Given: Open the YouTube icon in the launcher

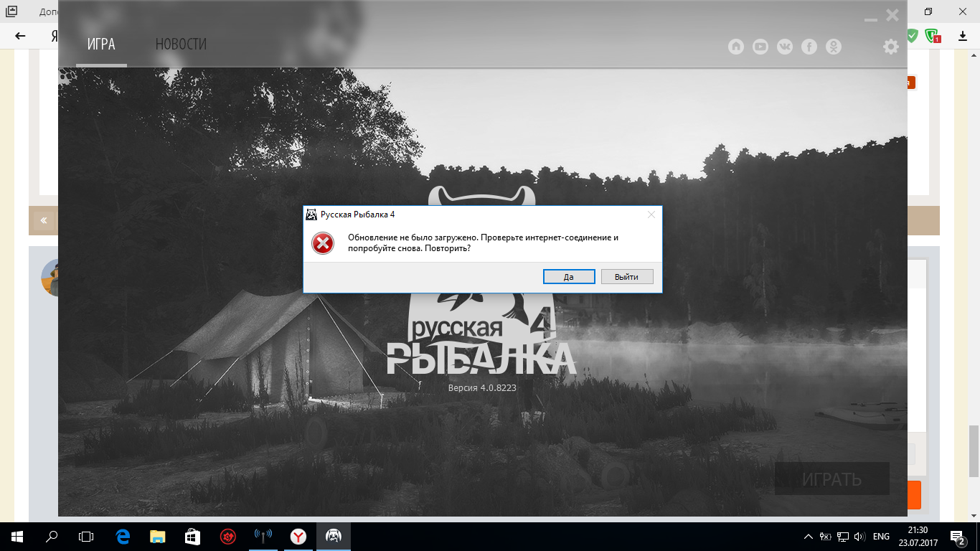Looking at the screenshot, I should click(760, 47).
